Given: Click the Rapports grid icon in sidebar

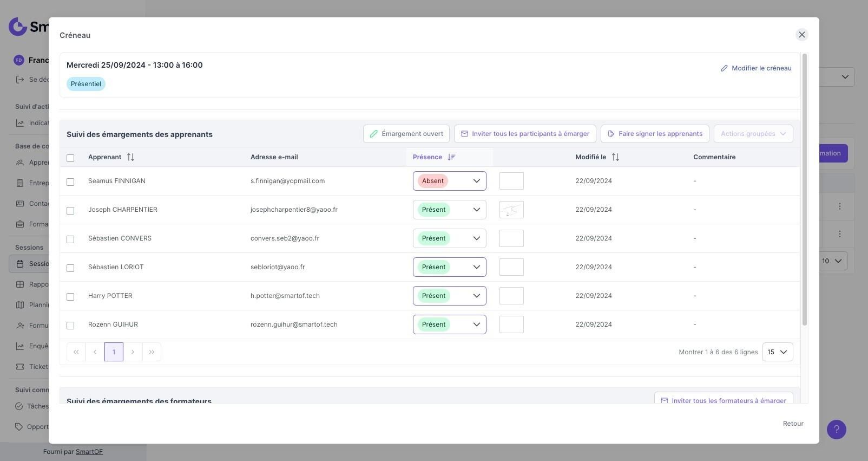Looking at the screenshot, I should 20,284.
